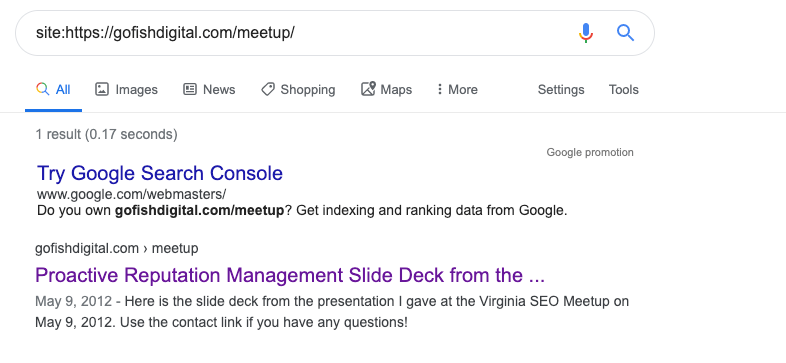
Task: Open the Try Google Search Console link
Action: (160, 173)
